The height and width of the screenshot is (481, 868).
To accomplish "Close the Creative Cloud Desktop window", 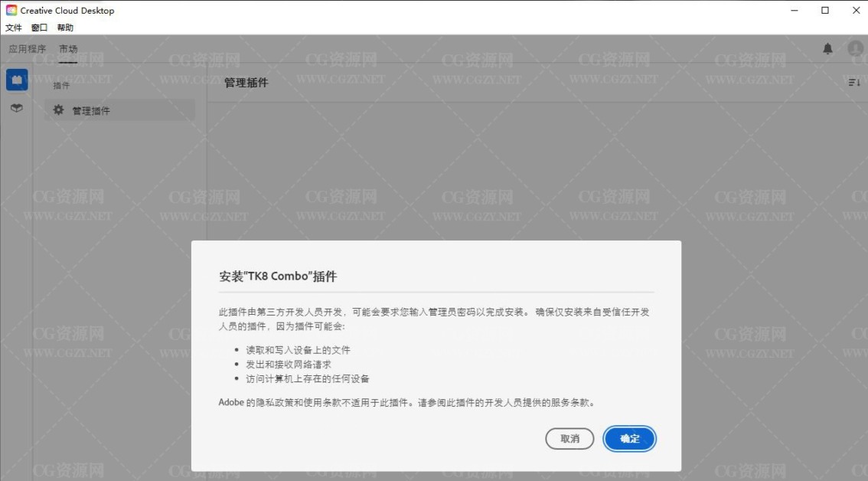I will pyautogui.click(x=855, y=10).
